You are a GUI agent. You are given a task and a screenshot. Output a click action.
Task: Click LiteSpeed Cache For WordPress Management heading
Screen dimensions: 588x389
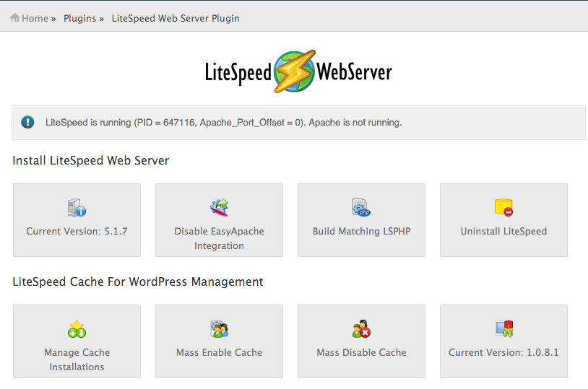(x=138, y=281)
